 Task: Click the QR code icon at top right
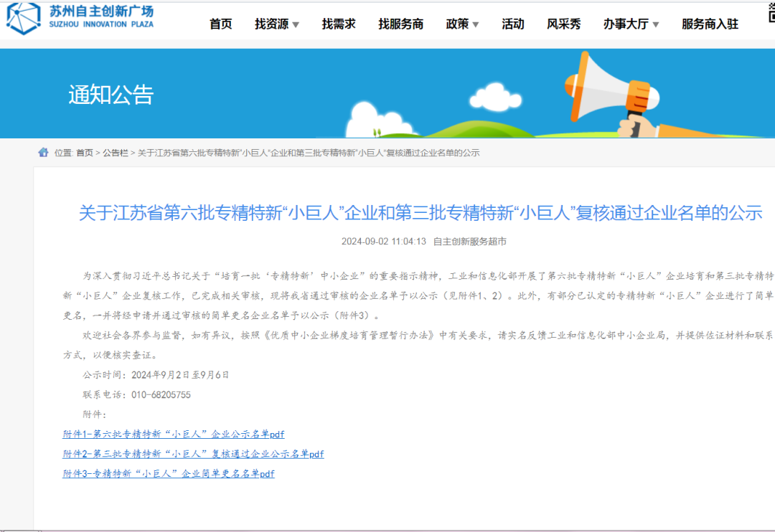pyautogui.click(x=771, y=13)
